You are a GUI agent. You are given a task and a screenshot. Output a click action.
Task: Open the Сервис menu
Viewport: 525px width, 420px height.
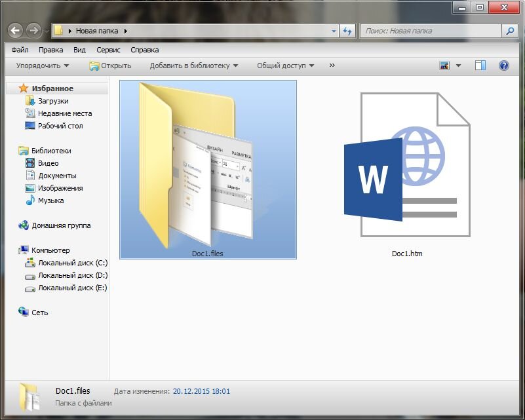[108, 50]
